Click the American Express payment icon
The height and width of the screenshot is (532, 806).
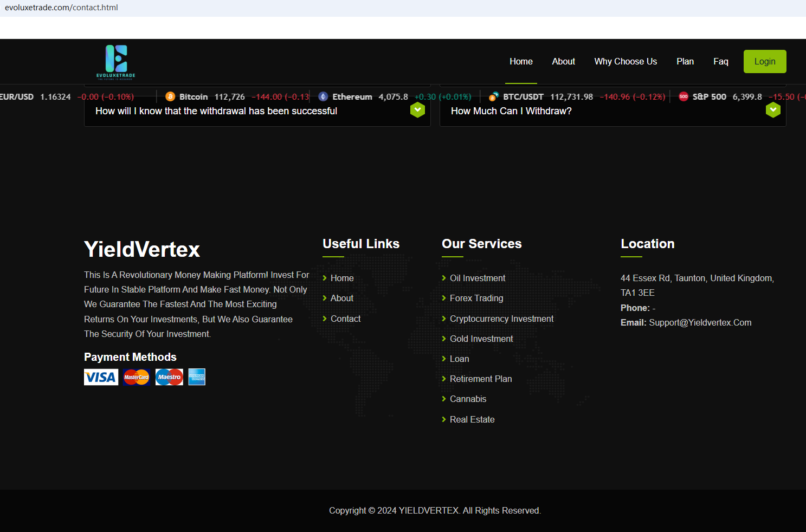click(197, 377)
